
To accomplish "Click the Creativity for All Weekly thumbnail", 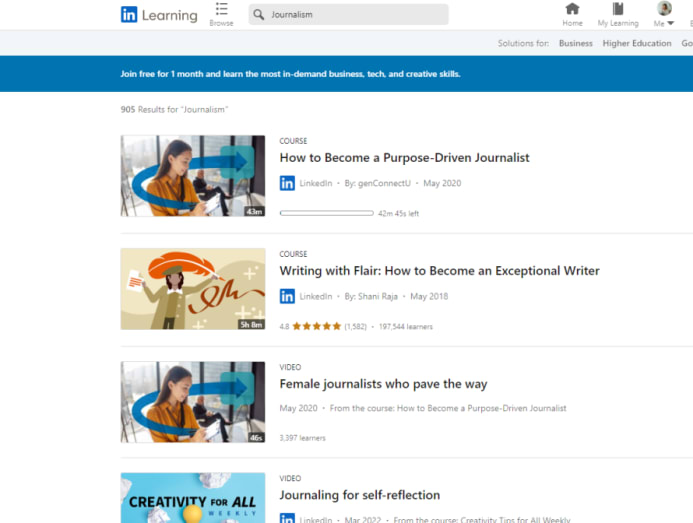I will pos(192,498).
